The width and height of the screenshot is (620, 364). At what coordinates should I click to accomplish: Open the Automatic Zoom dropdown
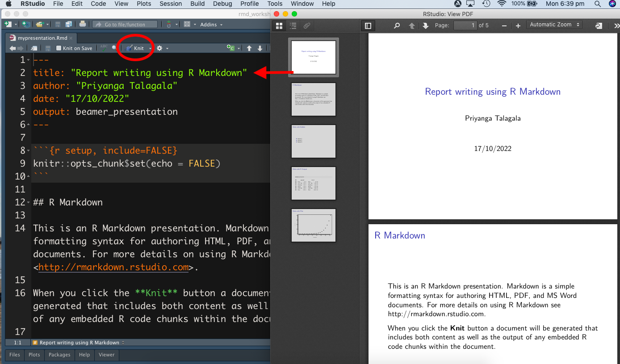point(554,25)
